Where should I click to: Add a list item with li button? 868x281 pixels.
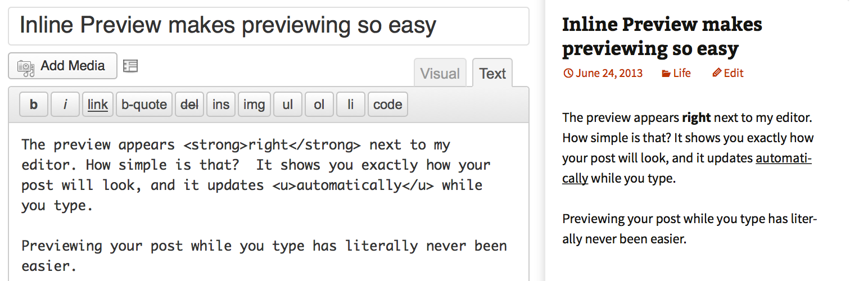click(x=351, y=105)
